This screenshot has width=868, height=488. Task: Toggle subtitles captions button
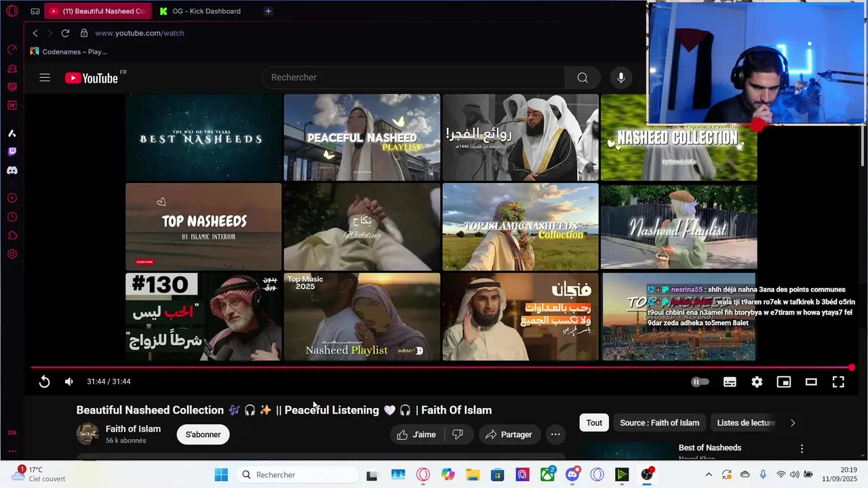[x=730, y=382]
